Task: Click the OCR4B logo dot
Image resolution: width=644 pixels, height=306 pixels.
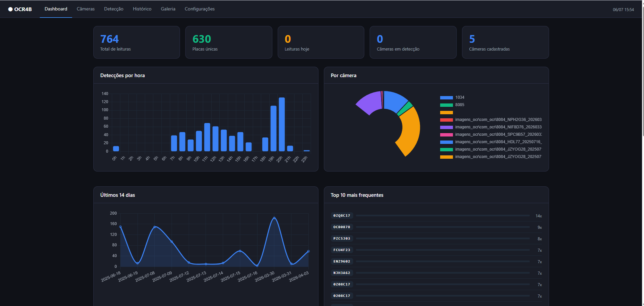Action: pos(10,9)
